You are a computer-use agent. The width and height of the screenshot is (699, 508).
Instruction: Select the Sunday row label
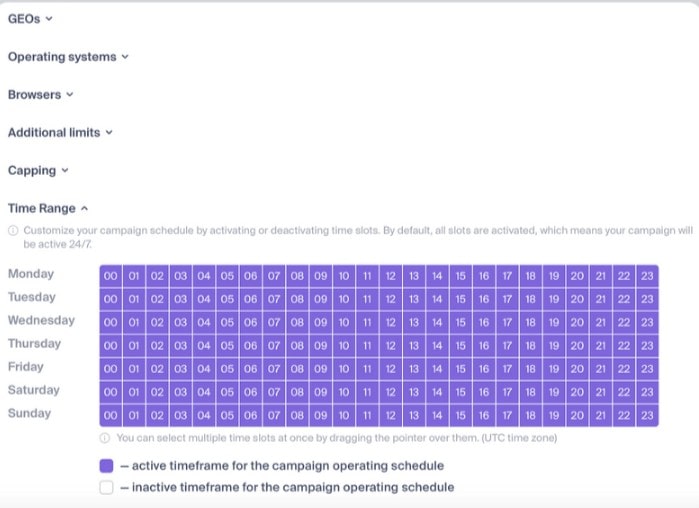30,413
